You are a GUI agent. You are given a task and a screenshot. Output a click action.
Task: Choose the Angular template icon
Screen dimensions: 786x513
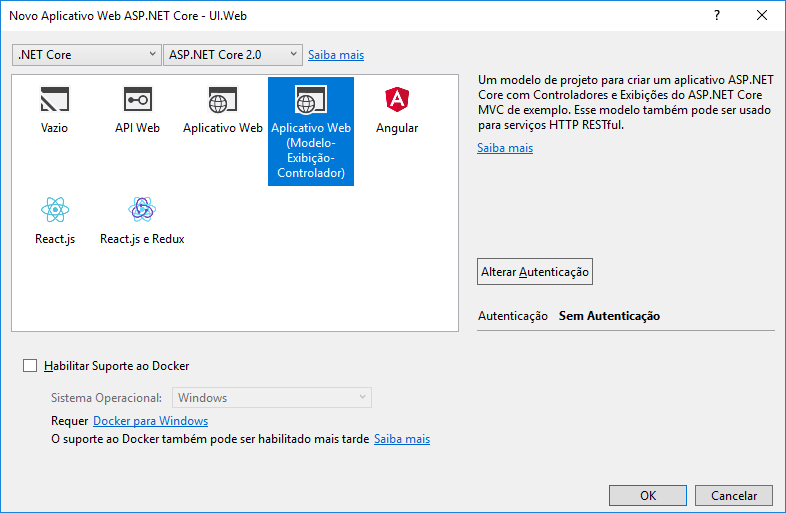[397, 99]
